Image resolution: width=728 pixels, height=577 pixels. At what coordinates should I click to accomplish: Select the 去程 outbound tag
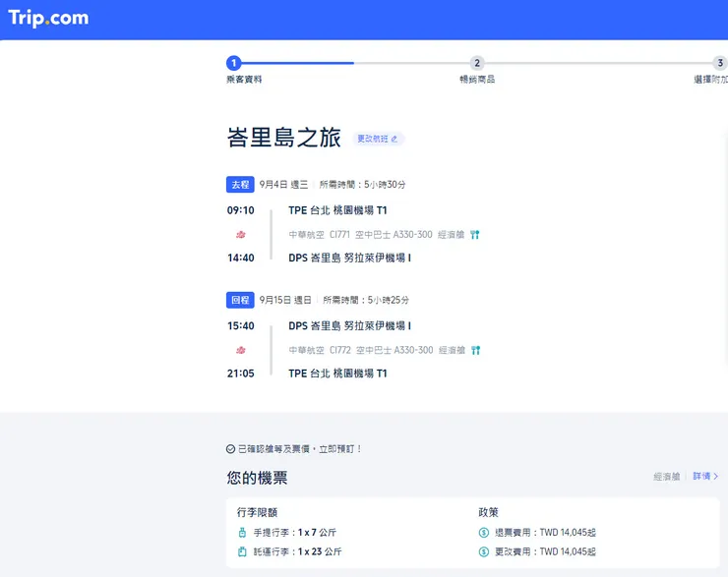240,185
